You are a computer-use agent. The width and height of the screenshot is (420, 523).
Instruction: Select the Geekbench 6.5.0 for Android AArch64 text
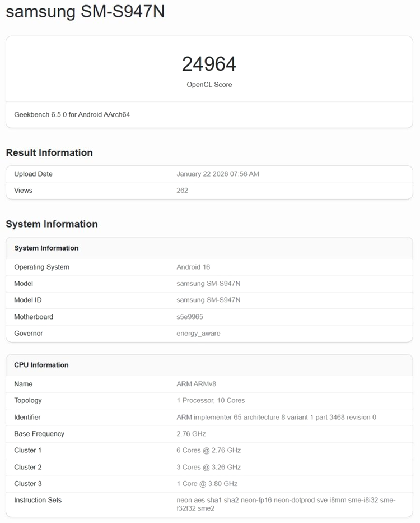[x=72, y=115]
